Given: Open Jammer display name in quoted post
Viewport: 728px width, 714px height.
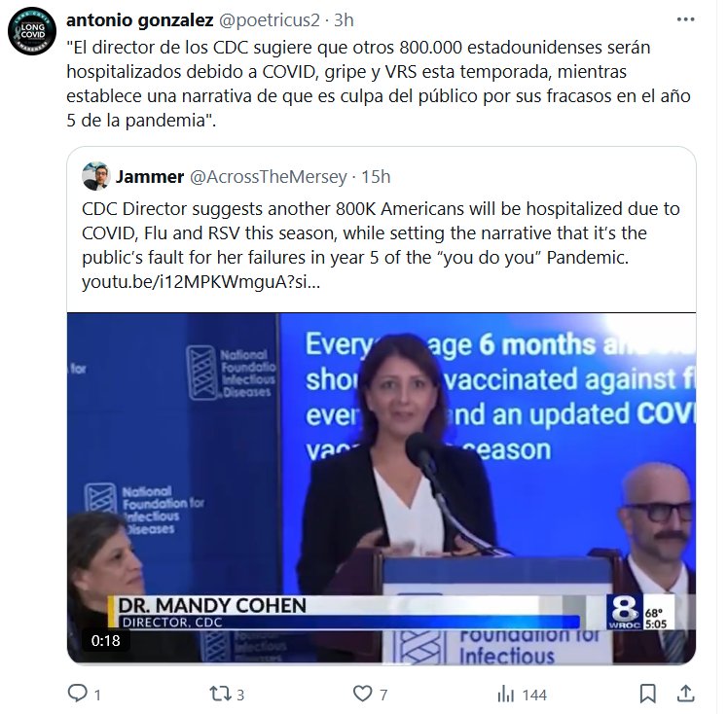Looking at the screenshot, I should pos(150,177).
